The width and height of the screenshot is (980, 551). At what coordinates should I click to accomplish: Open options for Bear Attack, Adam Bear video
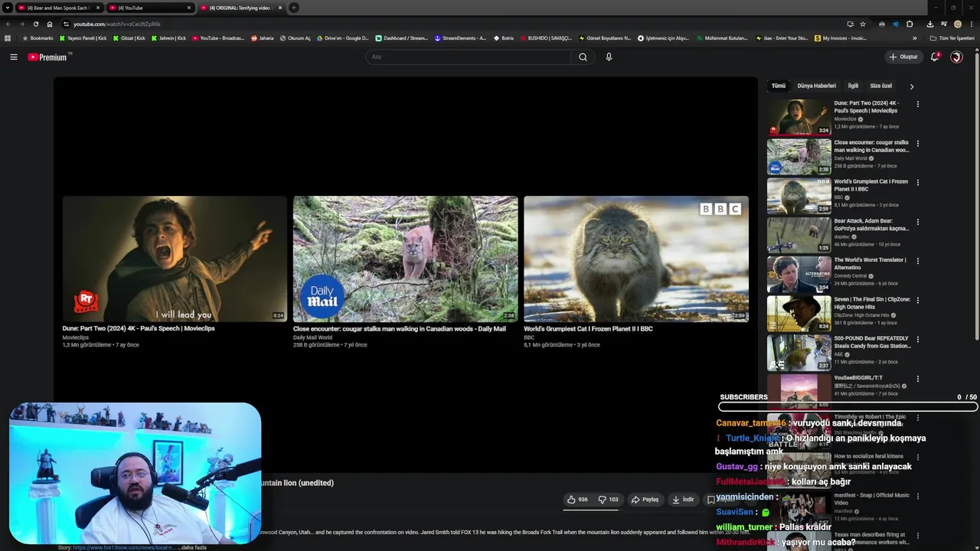[x=918, y=222]
